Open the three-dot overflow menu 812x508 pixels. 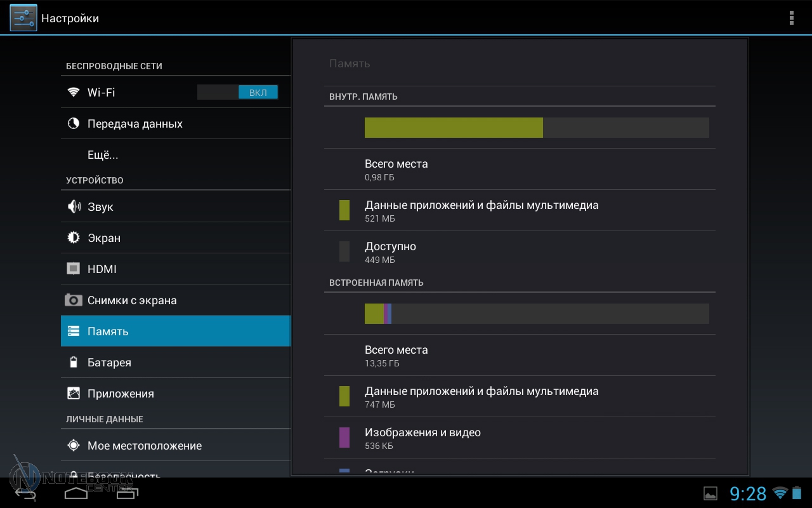click(x=791, y=18)
